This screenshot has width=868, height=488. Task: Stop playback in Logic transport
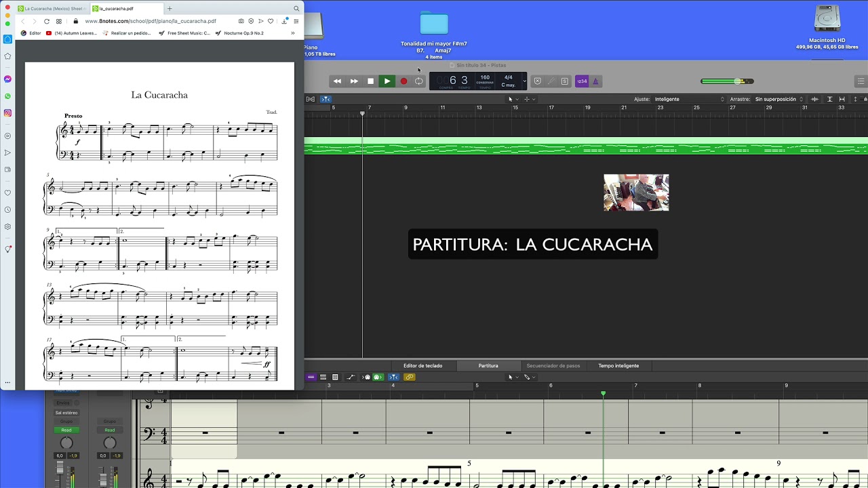point(370,81)
